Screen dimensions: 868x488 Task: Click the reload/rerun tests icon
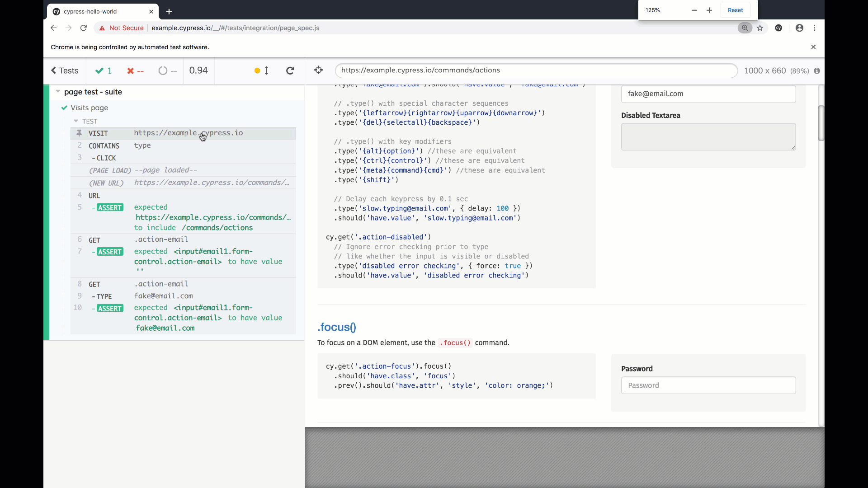tap(290, 70)
